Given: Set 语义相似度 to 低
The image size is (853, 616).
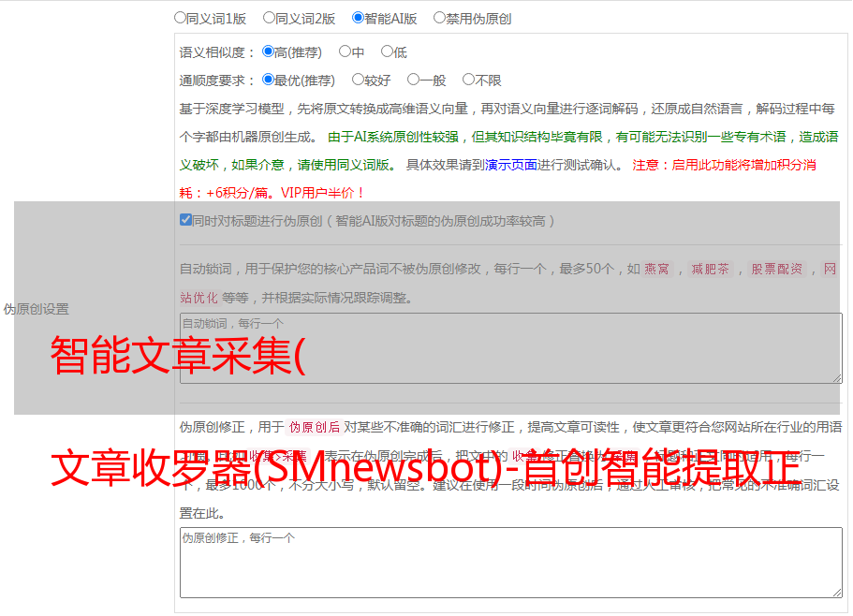Looking at the screenshot, I should pyautogui.click(x=387, y=51).
